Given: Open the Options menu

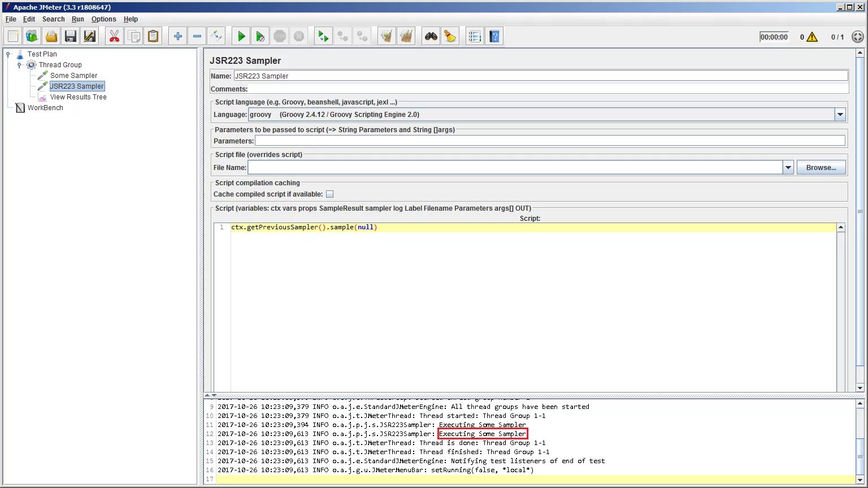Looking at the screenshot, I should coord(104,19).
